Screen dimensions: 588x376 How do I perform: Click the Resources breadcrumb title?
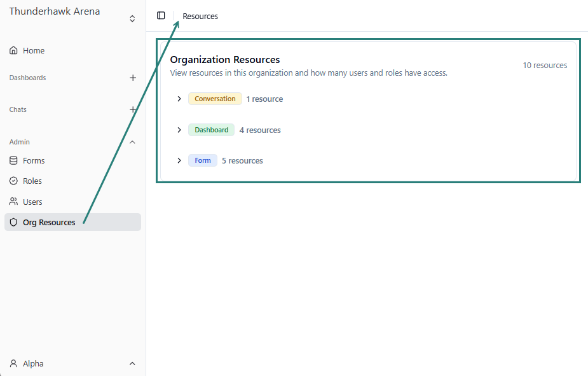200,17
